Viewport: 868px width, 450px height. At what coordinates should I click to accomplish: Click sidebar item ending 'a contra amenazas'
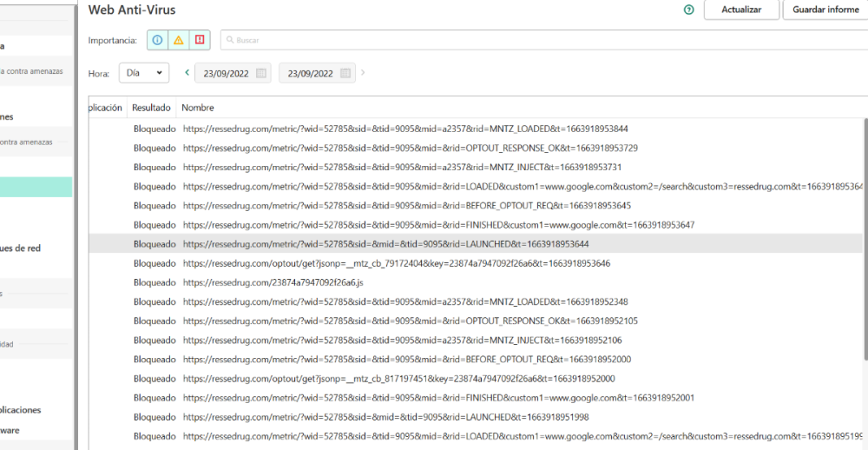click(x=31, y=71)
